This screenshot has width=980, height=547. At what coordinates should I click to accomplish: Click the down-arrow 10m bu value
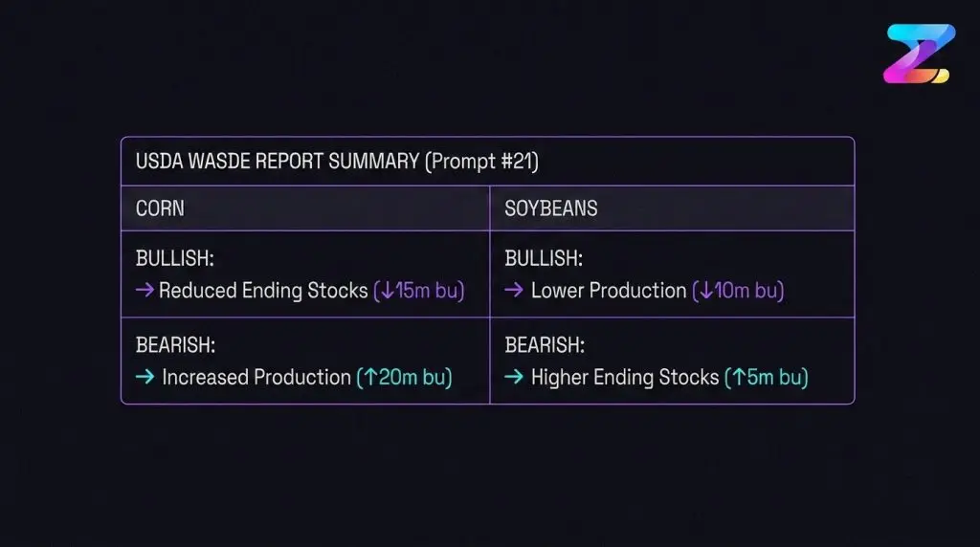[738, 291]
